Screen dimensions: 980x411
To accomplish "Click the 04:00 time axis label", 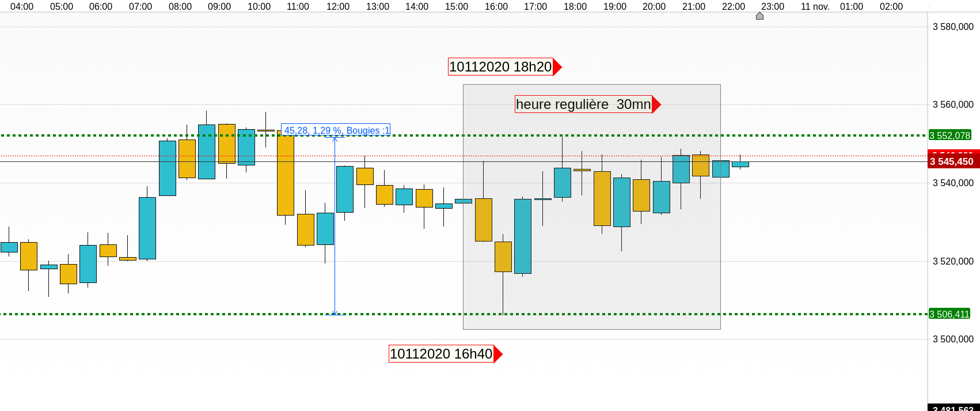I will click(22, 6).
